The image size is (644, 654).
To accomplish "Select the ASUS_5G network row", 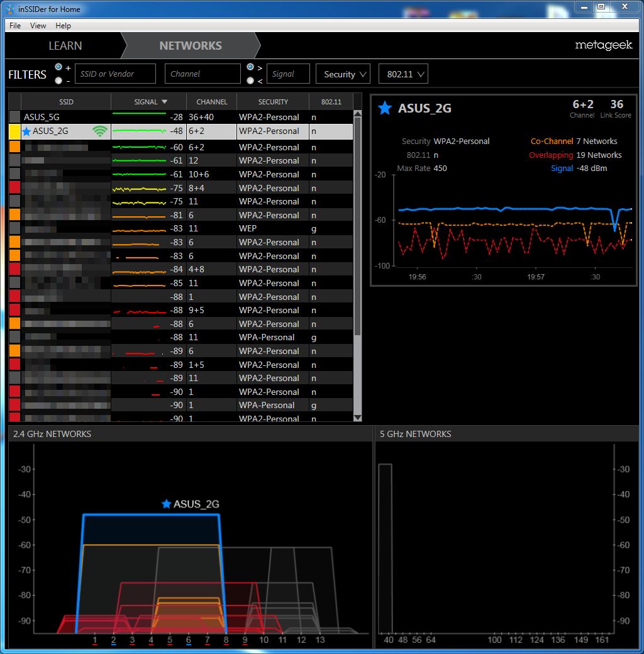I will coord(181,117).
